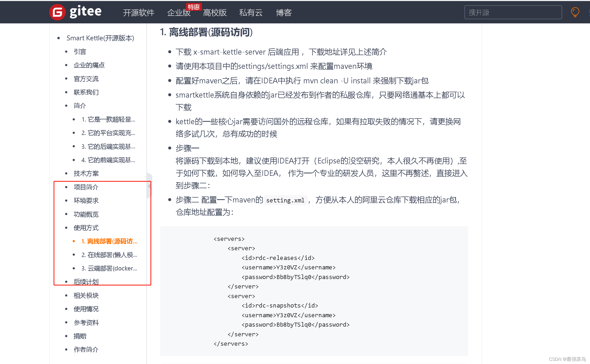Jump to the 简介 section
This screenshot has height=364, width=590.
[80, 106]
